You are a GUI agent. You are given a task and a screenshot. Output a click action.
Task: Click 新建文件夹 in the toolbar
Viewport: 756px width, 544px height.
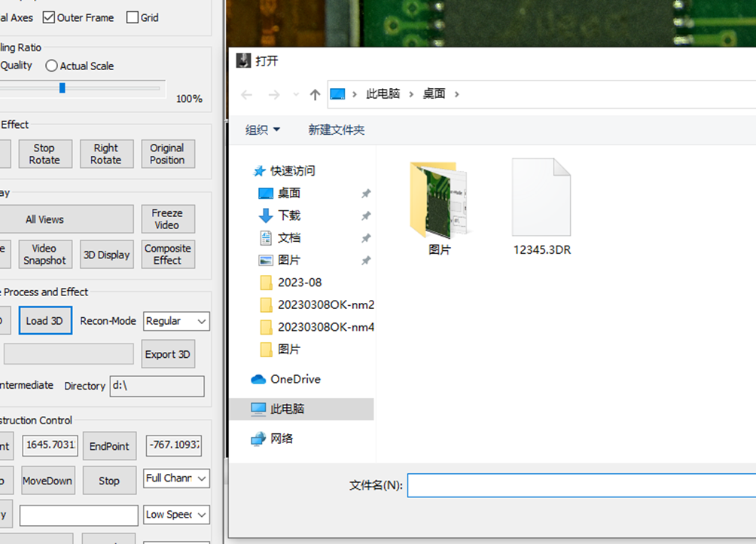coord(337,130)
